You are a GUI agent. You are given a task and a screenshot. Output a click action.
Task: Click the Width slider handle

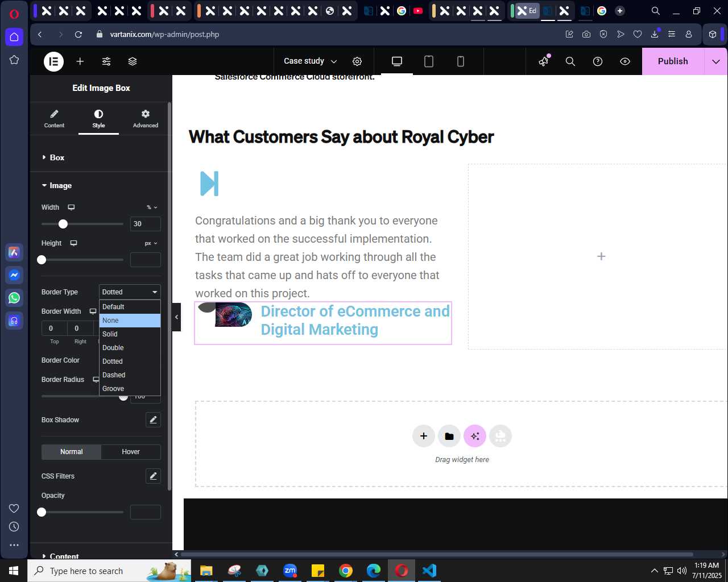click(63, 224)
